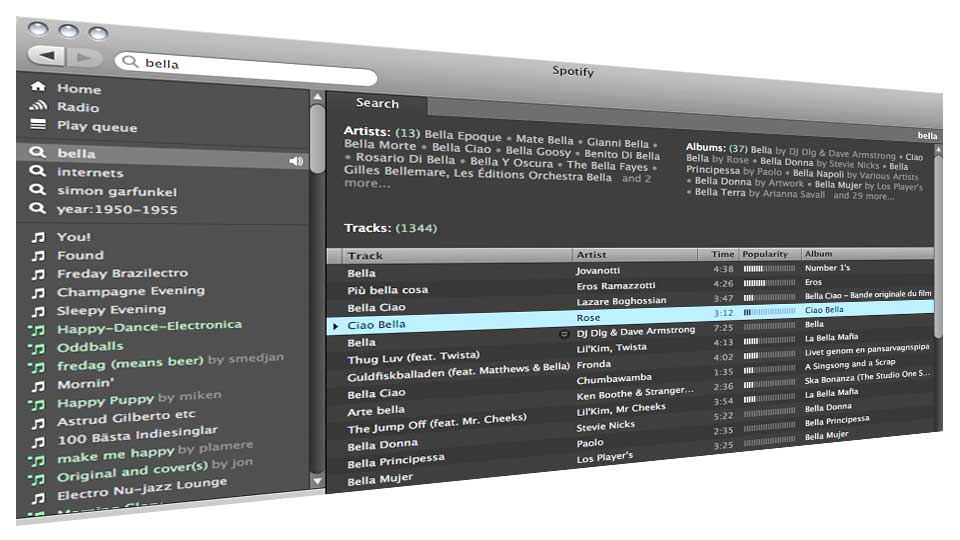Click the play arrow on Ciao Bella row

(x=336, y=326)
